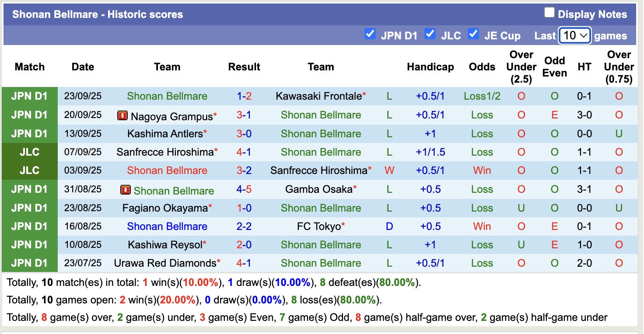Click the JLC label for the 07/09 match

click(x=29, y=152)
